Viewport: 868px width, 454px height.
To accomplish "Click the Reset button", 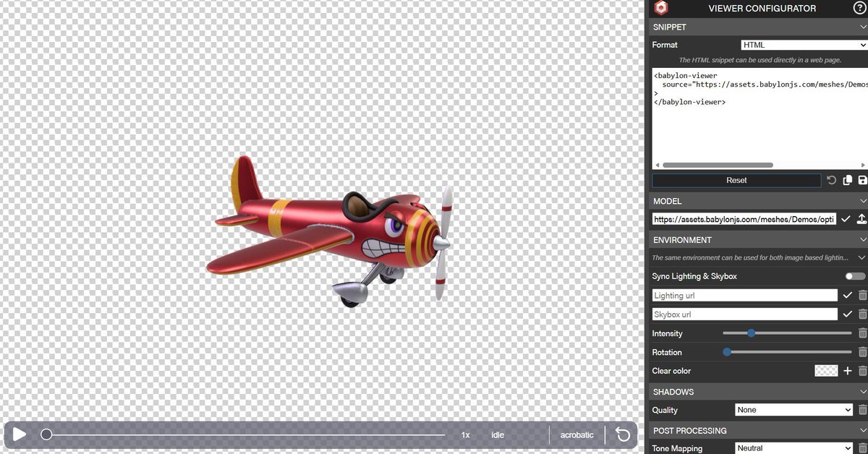I will click(736, 180).
